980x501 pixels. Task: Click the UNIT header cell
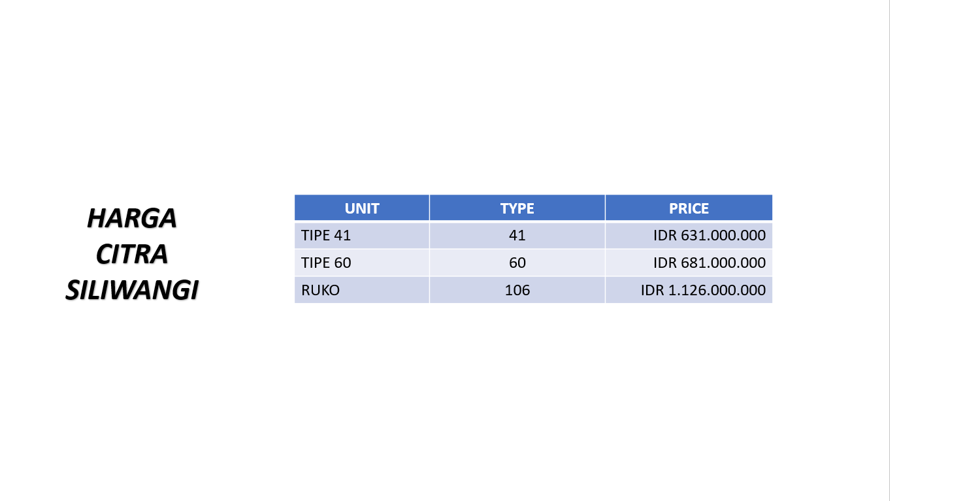click(362, 208)
